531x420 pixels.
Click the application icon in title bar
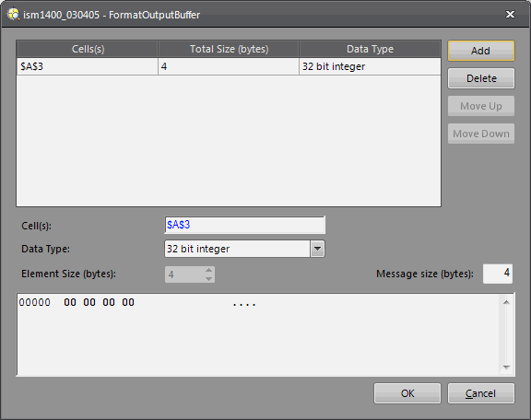pyautogui.click(x=14, y=15)
